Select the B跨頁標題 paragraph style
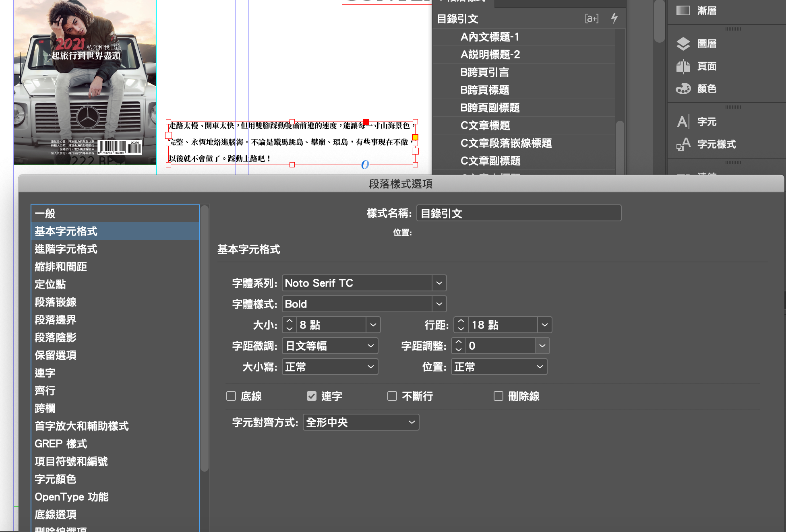Image resolution: width=786 pixels, height=532 pixels. tap(485, 90)
